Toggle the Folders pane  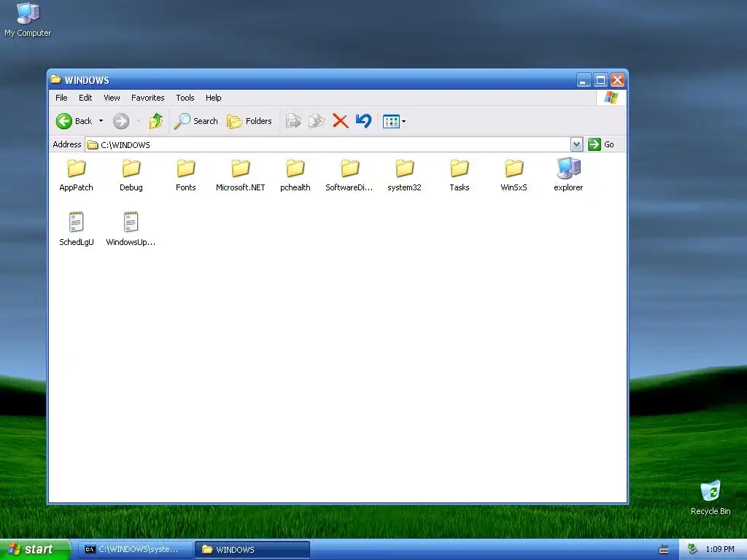pyautogui.click(x=249, y=122)
